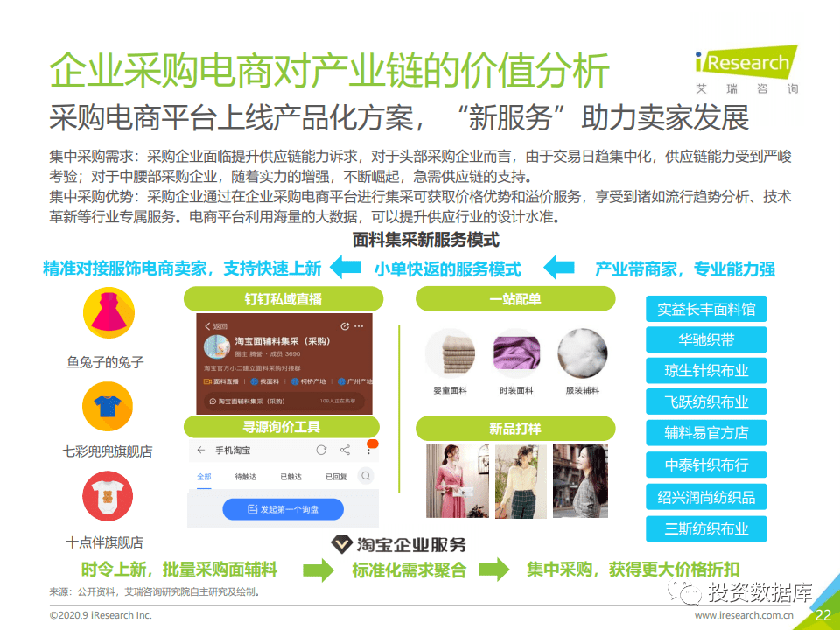Click the 服装辅料 white cotton thumbnail
Screen dimensions: 840x630
coord(583,354)
